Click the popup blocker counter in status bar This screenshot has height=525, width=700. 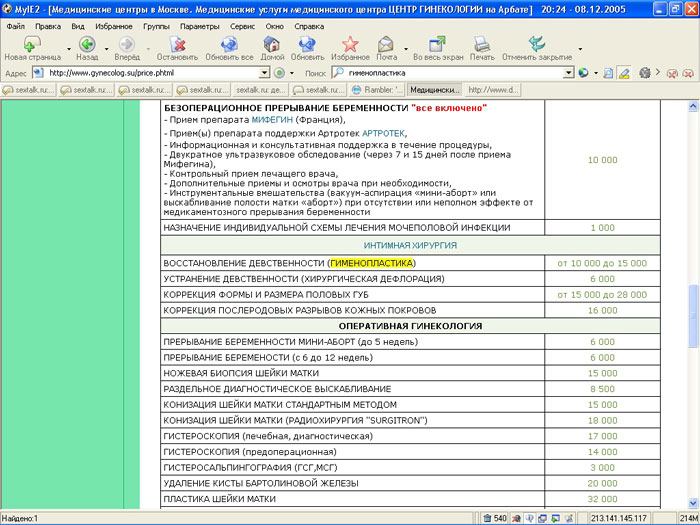click(494, 518)
